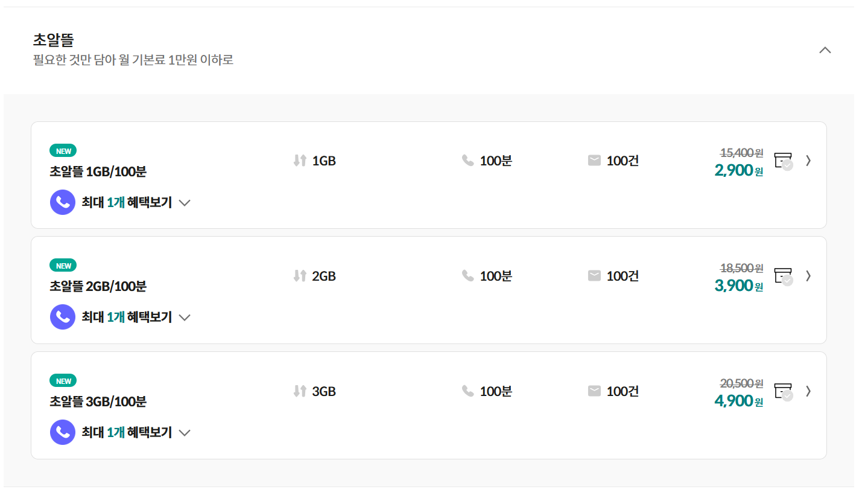Open details arrow for 초알뜰 1GB/100분
868x495 pixels.
click(x=808, y=161)
